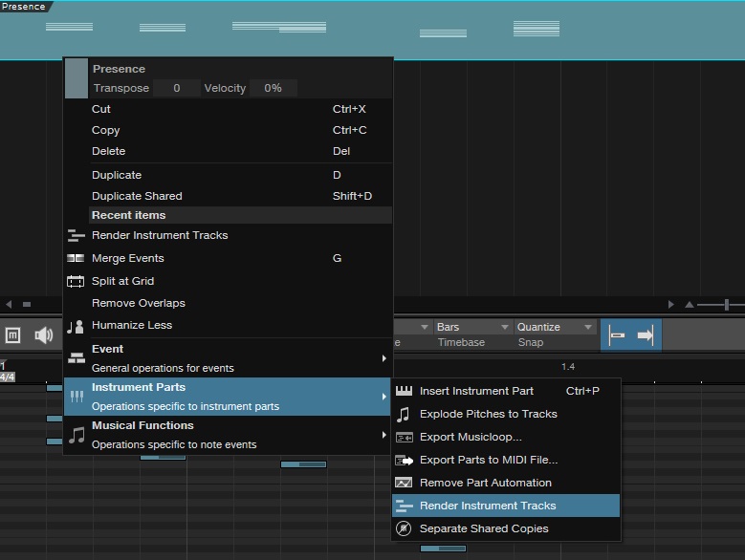The height and width of the screenshot is (560, 745).
Task: Click the Export Parts to MIDI File icon
Action: (404, 461)
